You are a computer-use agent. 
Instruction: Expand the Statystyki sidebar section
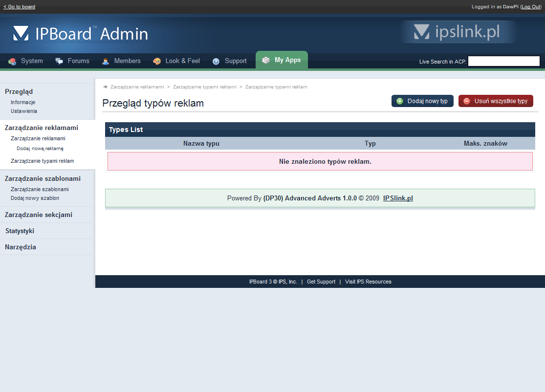[x=20, y=231]
